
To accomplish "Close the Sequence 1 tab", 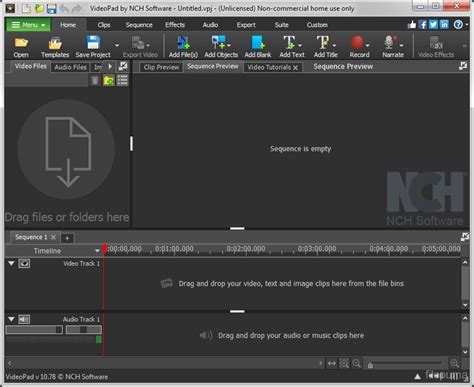I will pyautogui.click(x=53, y=237).
